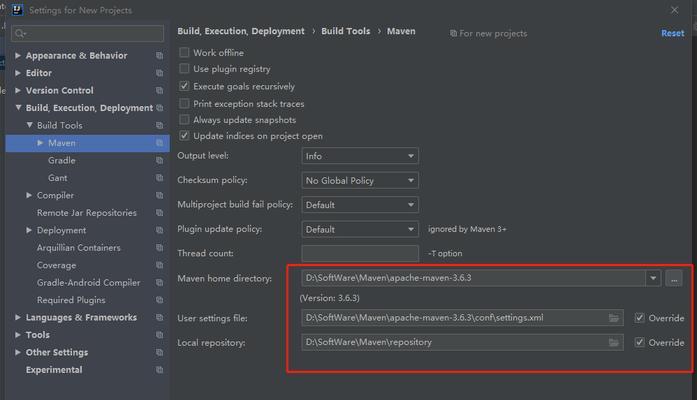Viewport: 697px width, 400px height.
Task: Collapse Build, Execution, Deployment arrow
Action: pyautogui.click(x=18, y=108)
